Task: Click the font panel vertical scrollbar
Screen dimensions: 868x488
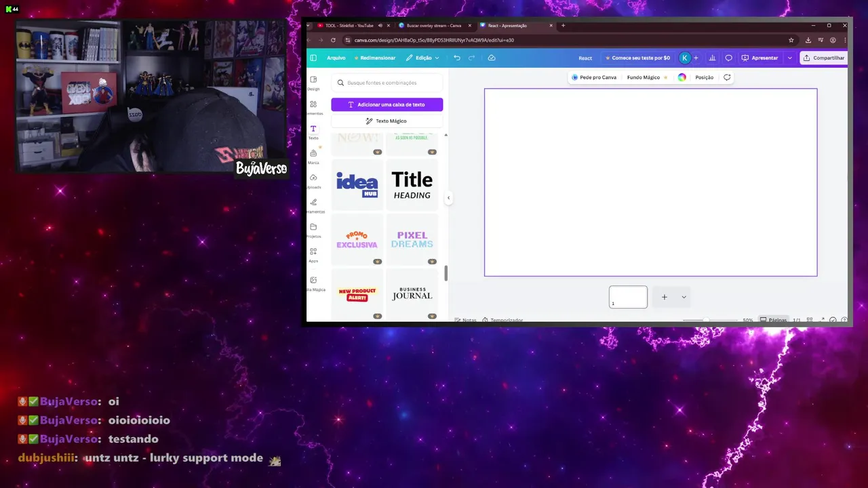Action: pyautogui.click(x=446, y=273)
